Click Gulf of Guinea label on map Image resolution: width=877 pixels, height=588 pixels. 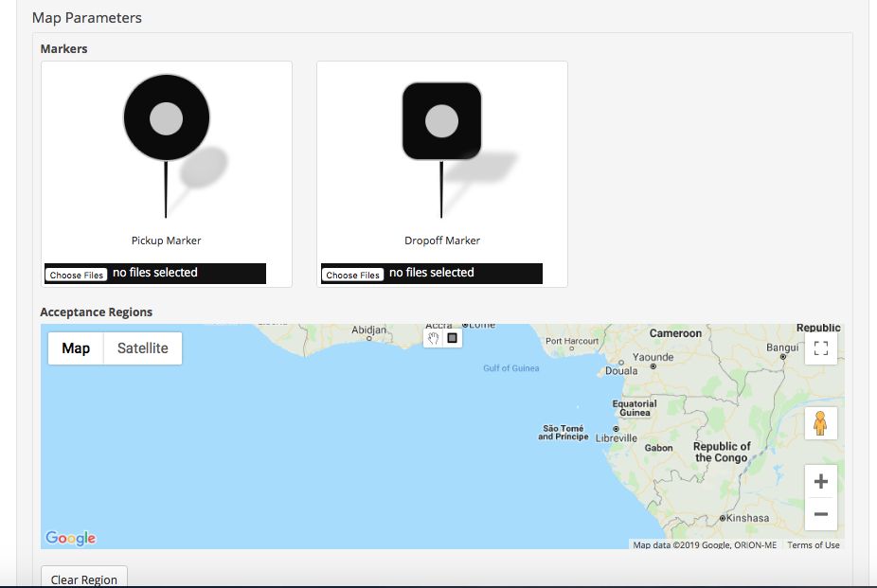click(x=511, y=367)
